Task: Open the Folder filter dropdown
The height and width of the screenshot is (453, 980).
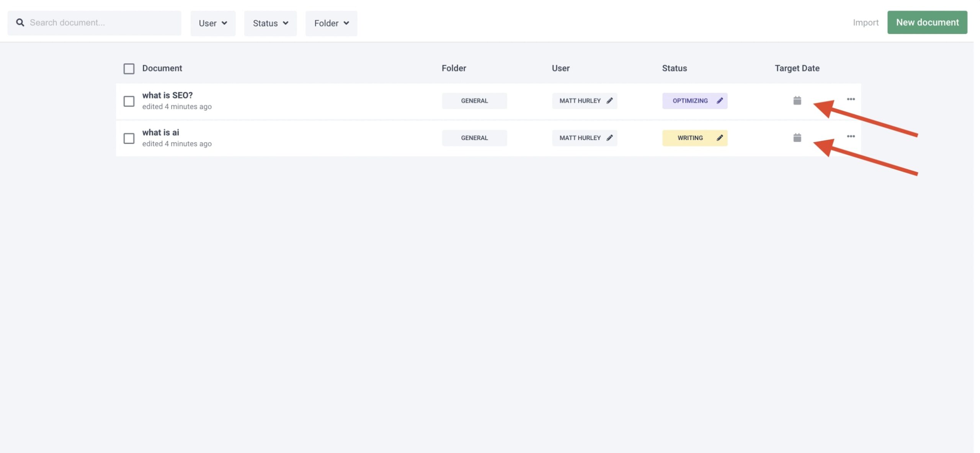Action: (x=331, y=23)
